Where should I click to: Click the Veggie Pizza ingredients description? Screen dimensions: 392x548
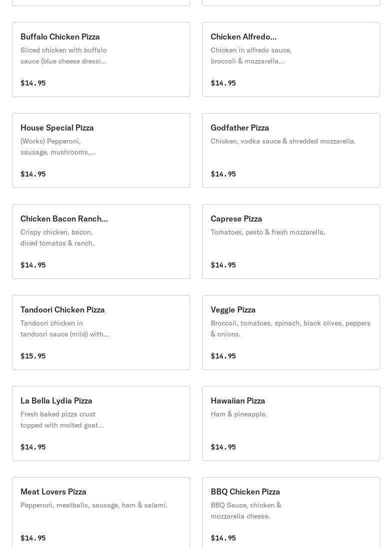pos(290,328)
